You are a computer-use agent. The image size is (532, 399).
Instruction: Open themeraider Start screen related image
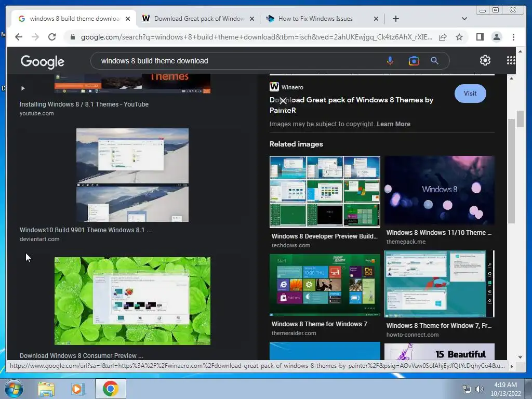[x=325, y=285]
